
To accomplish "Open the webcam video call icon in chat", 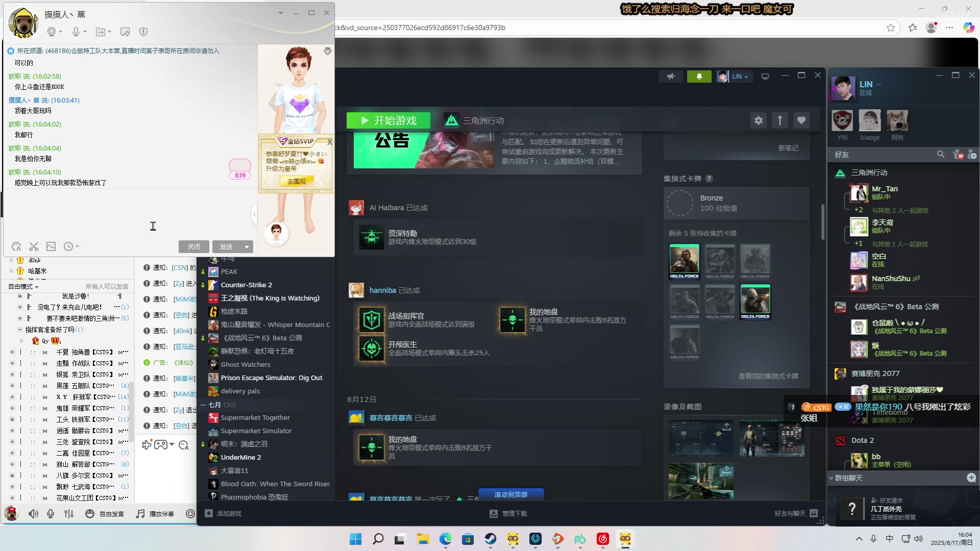I will pyautogui.click(x=51, y=32).
